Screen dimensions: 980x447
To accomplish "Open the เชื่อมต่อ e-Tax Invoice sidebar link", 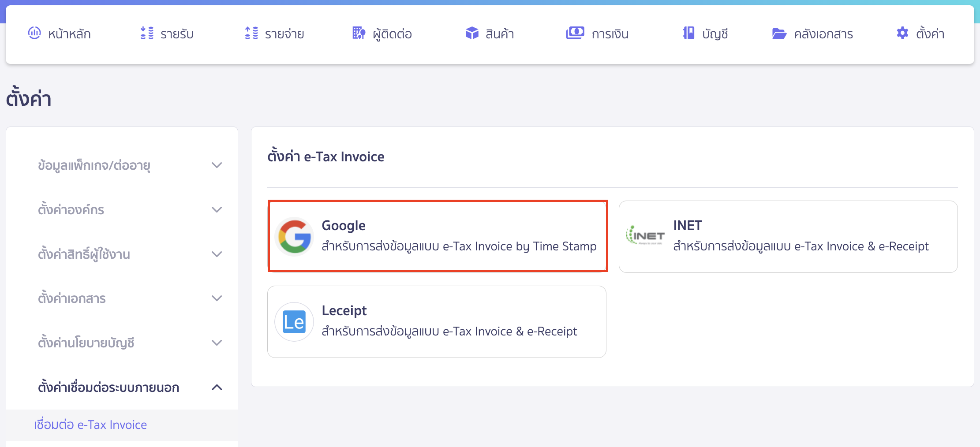I will (x=90, y=425).
